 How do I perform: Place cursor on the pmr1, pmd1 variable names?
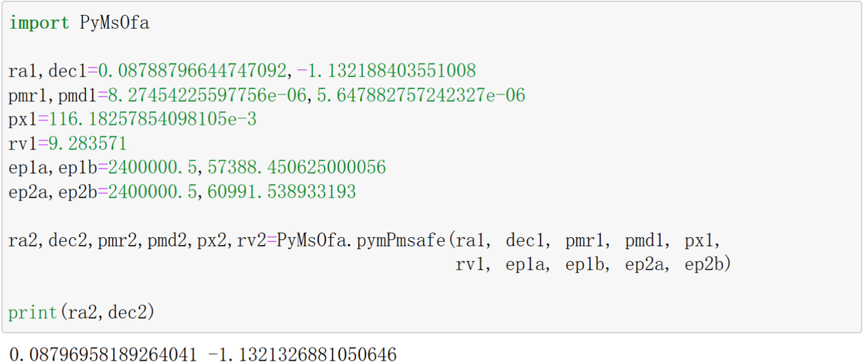click(x=52, y=95)
